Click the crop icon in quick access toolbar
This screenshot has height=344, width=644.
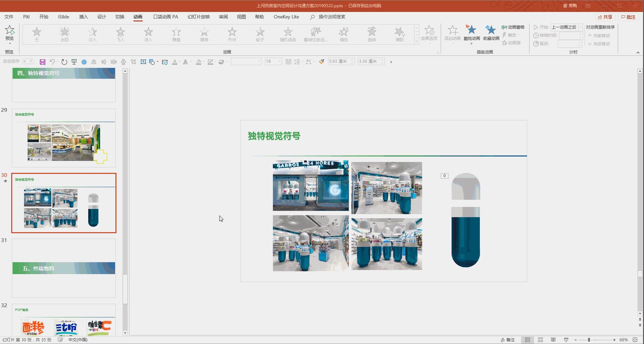point(133,62)
